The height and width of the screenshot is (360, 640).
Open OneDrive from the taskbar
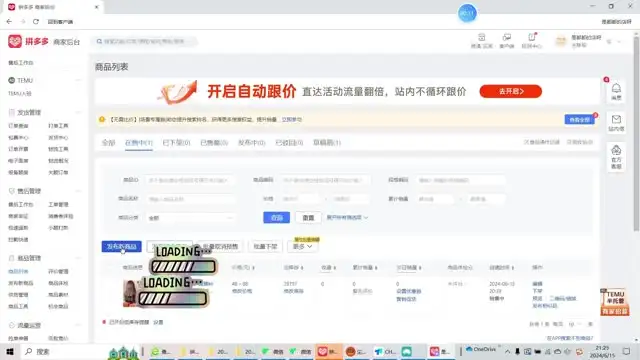point(481,349)
